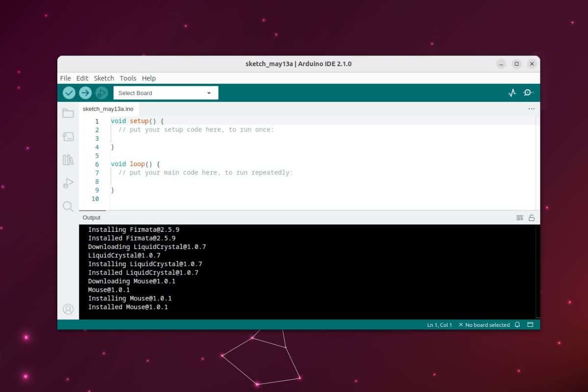
Task: Click the user account icon
Action: click(x=68, y=309)
